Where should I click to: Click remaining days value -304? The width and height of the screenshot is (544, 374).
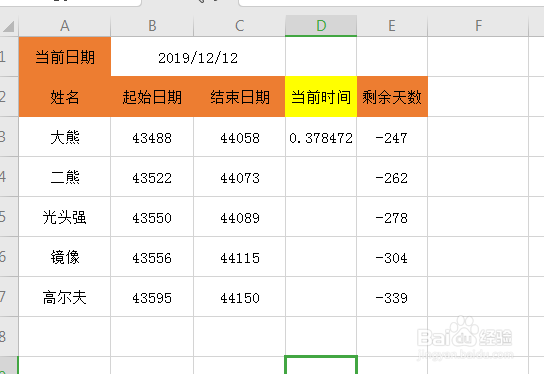[x=392, y=257]
